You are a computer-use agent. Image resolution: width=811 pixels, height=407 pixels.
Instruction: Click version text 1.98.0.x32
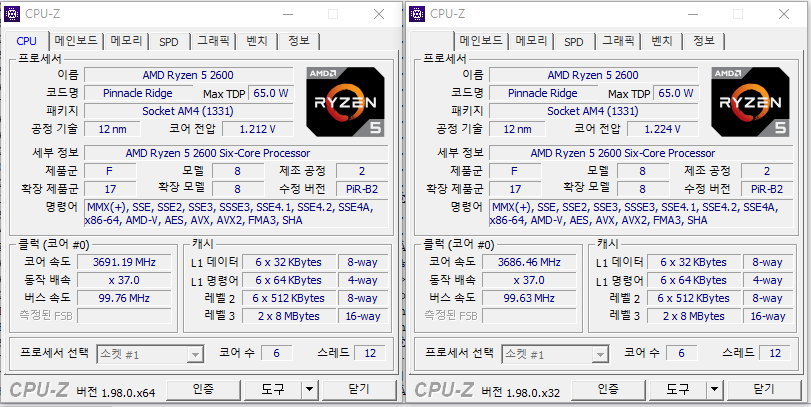pyautogui.click(x=533, y=393)
